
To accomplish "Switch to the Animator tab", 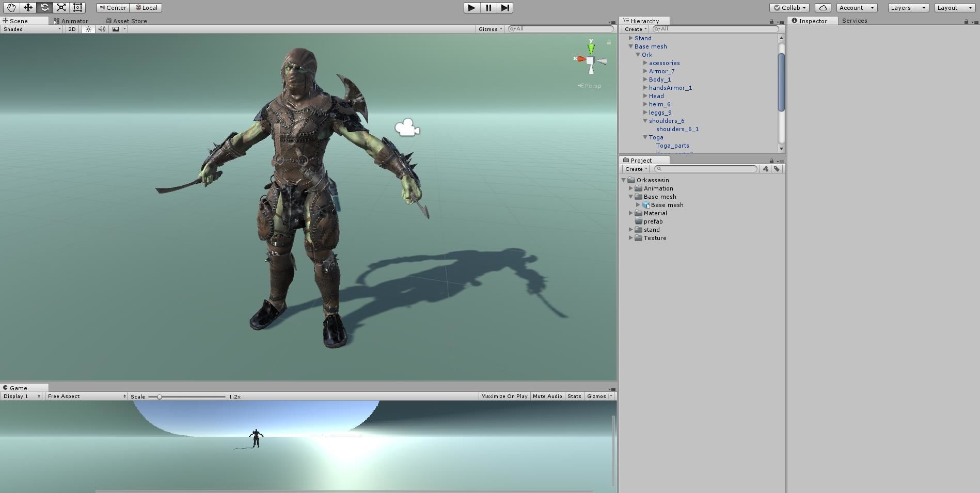I will (71, 21).
